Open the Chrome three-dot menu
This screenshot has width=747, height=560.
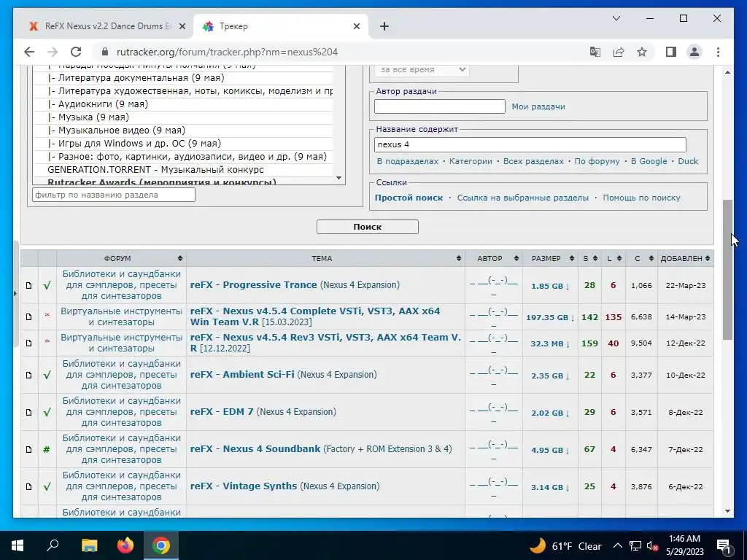[718, 52]
